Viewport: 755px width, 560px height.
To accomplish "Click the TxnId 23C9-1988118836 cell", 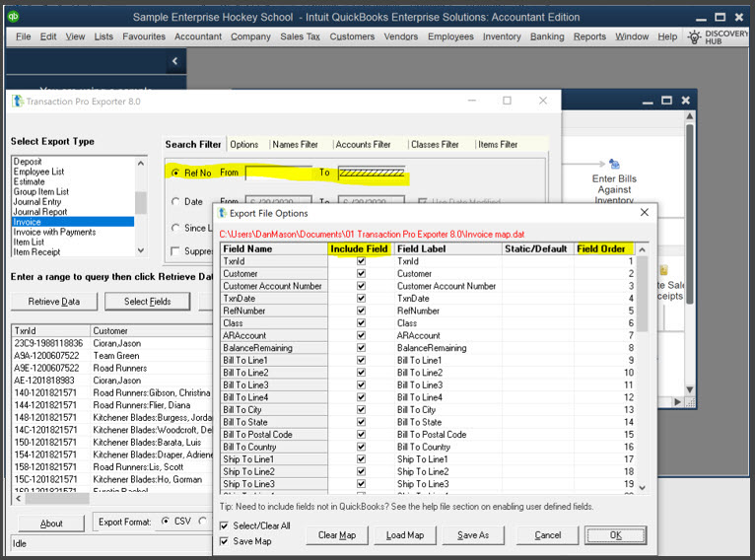I will [50, 343].
